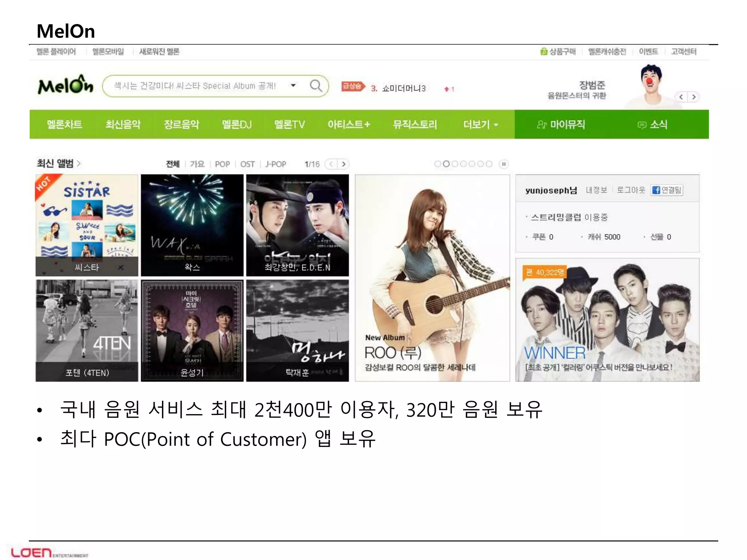Select the fifth carousel dot
The height and width of the screenshot is (560, 747).
tap(472, 164)
